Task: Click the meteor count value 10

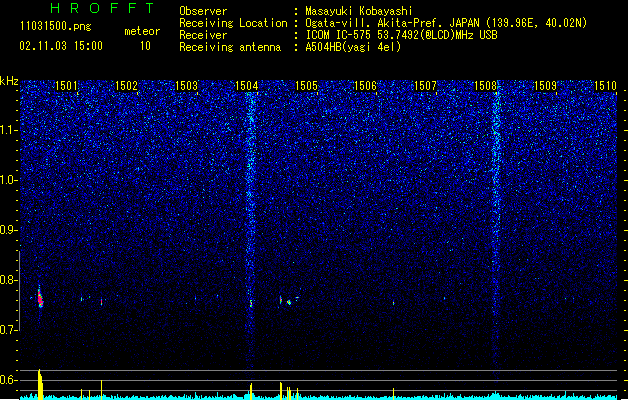Action: [145, 46]
